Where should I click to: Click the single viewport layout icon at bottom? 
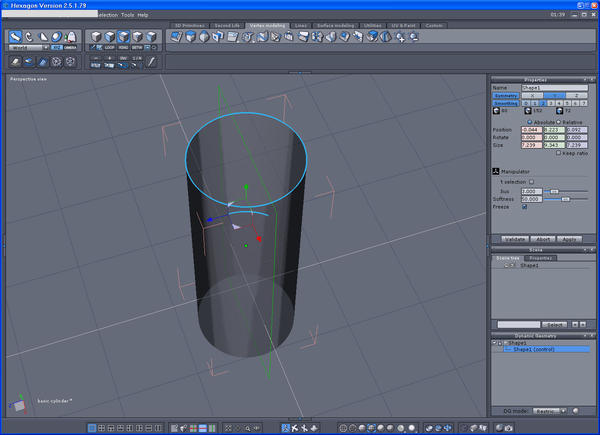(92, 428)
